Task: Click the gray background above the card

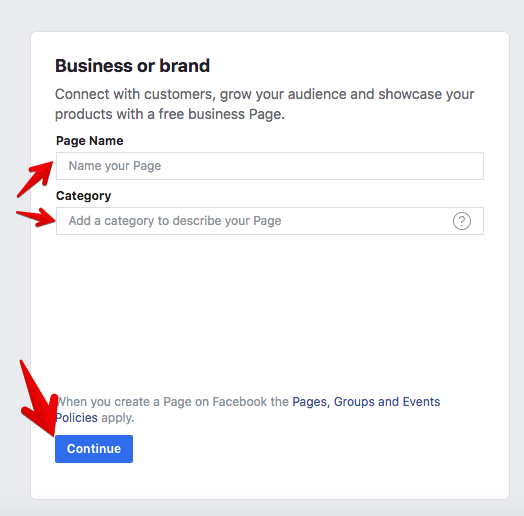Action: tap(262, 15)
